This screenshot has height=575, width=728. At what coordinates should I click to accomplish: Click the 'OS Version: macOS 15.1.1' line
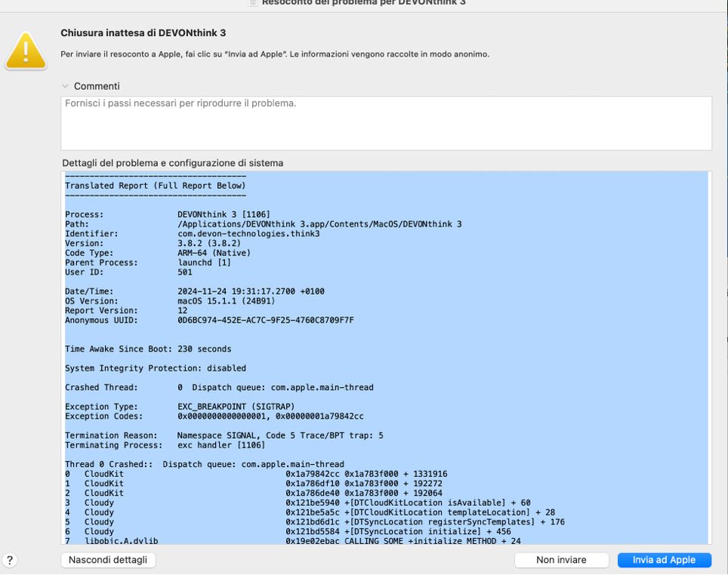(170, 301)
